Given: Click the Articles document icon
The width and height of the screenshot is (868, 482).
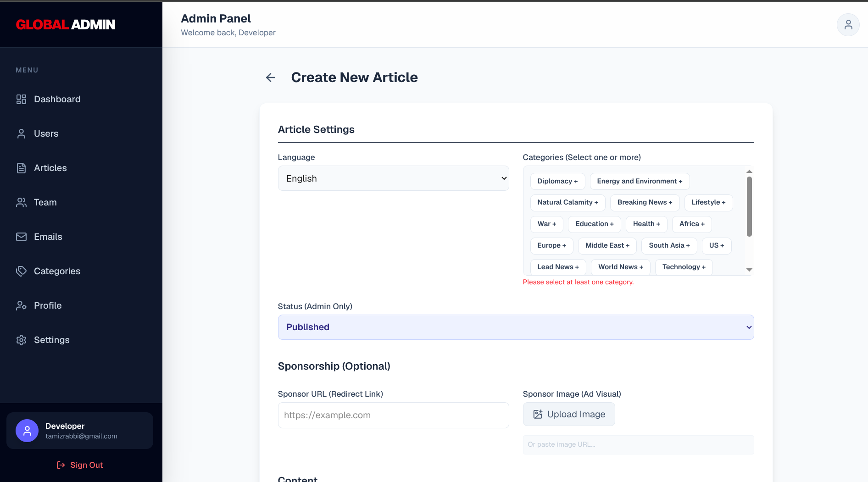Looking at the screenshot, I should click(x=21, y=168).
